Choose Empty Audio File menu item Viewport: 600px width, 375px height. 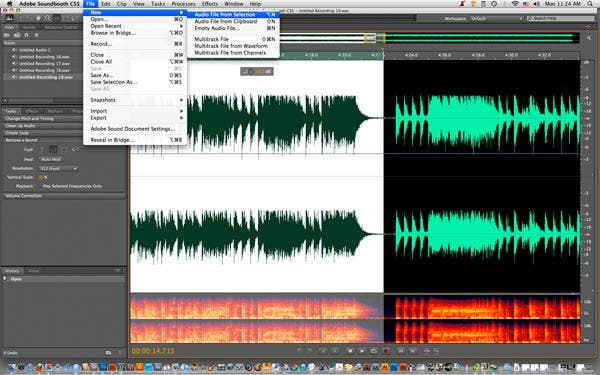pyautogui.click(x=233, y=28)
